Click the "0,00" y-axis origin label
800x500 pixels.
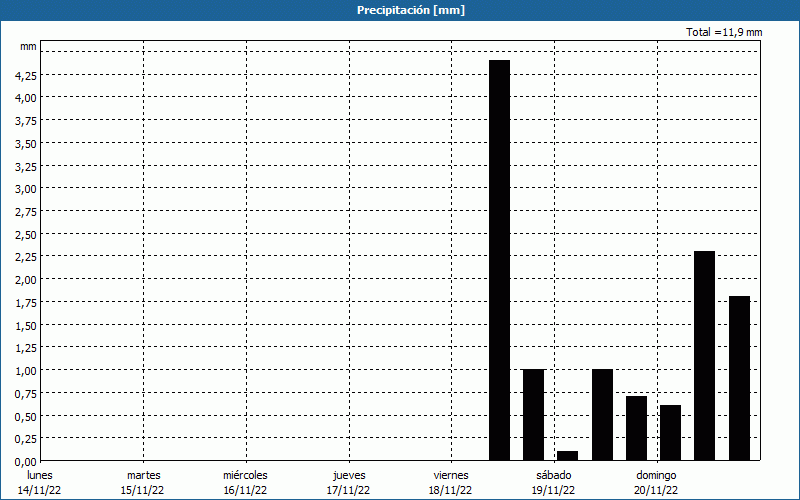tap(26, 462)
